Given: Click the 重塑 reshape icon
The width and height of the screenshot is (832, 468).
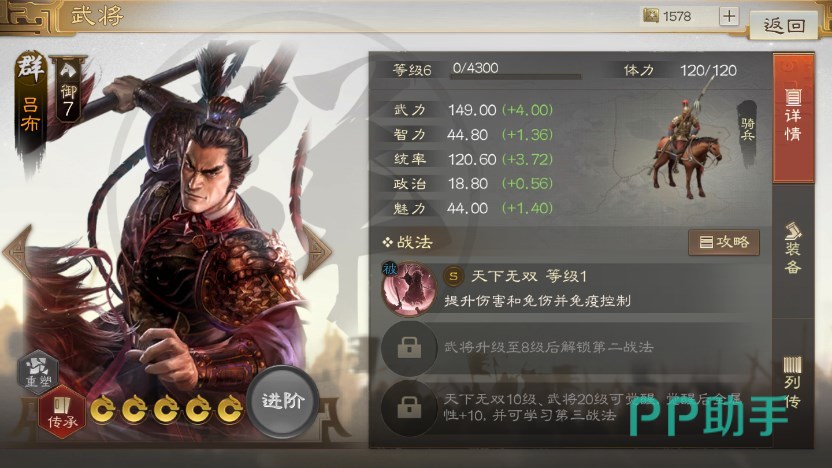Looking at the screenshot, I should click(38, 371).
